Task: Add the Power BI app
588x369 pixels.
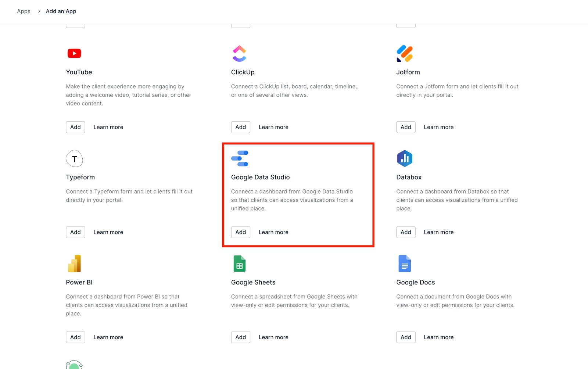Action: 75,337
